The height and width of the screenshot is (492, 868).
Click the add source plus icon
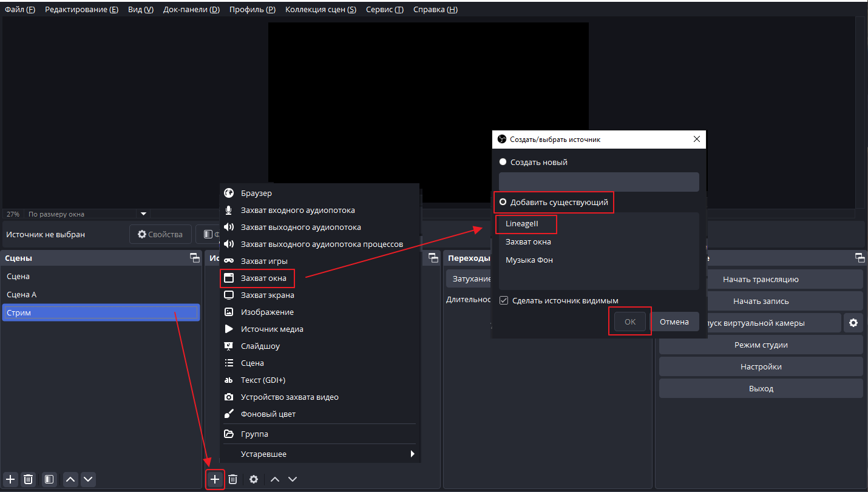coord(215,479)
